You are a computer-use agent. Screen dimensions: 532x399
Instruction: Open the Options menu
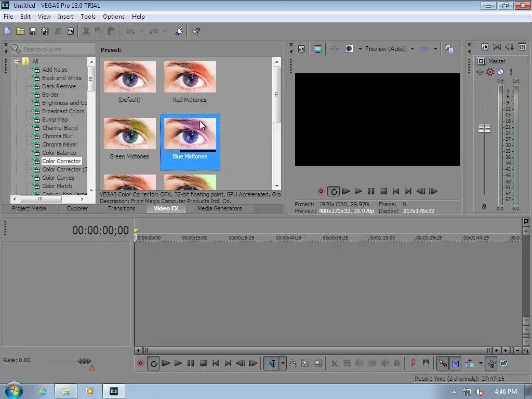[x=114, y=16]
